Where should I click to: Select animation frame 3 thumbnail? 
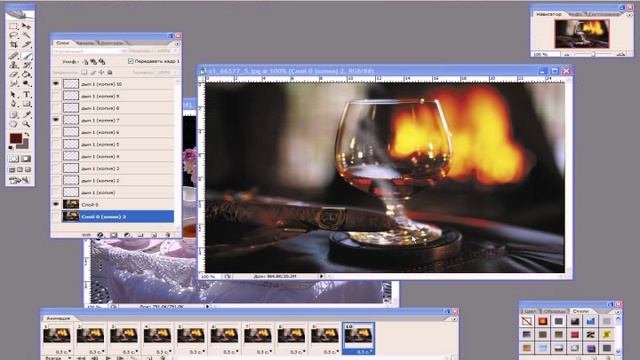click(x=124, y=336)
